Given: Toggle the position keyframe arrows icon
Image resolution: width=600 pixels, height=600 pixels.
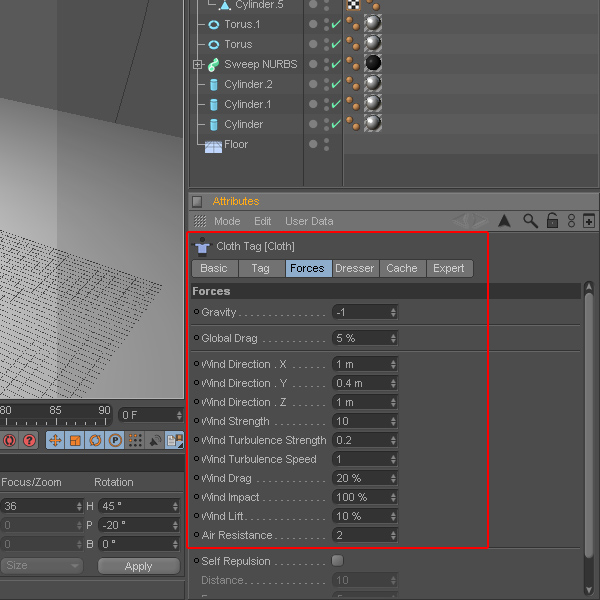Looking at the screenshot, I should coord(55,440).
